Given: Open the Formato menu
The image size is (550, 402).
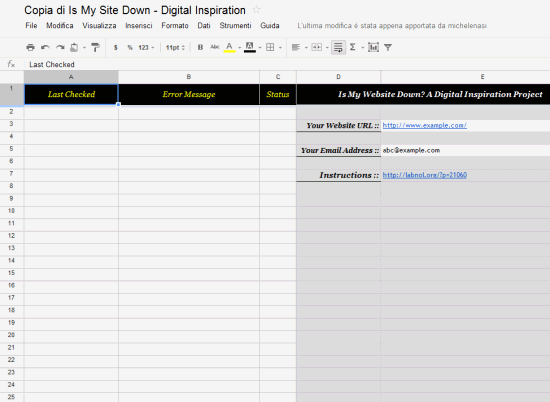Looking at the screenshot, I should click(175, 26).
